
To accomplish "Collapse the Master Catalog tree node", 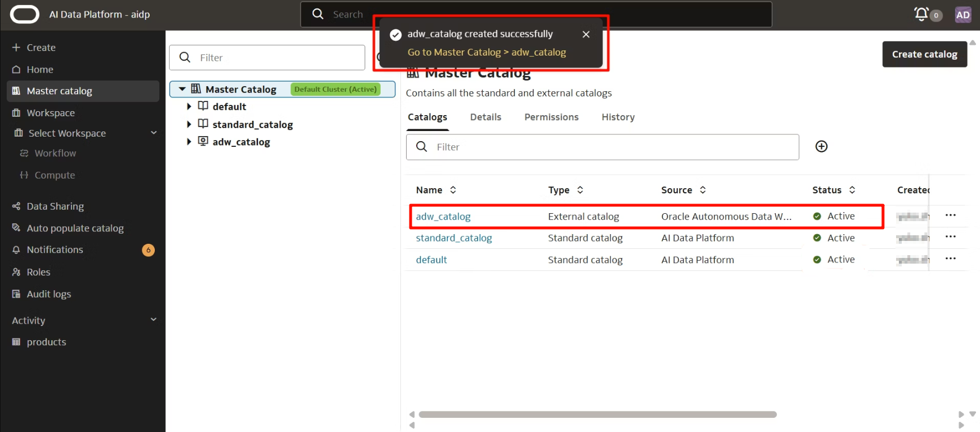I will tap(182, 90).
